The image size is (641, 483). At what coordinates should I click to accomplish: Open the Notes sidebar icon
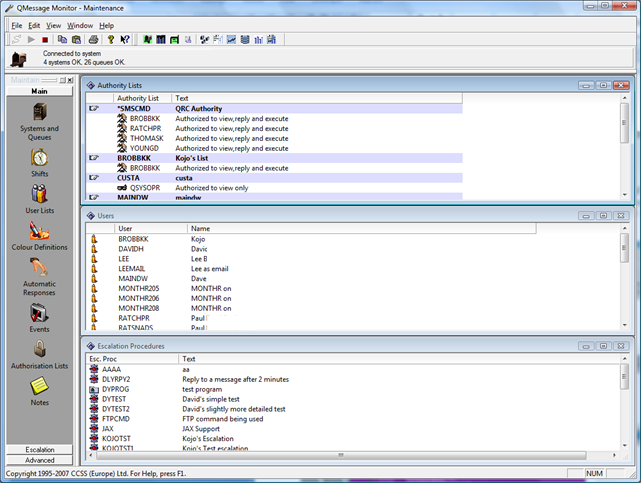click(39, 386)
